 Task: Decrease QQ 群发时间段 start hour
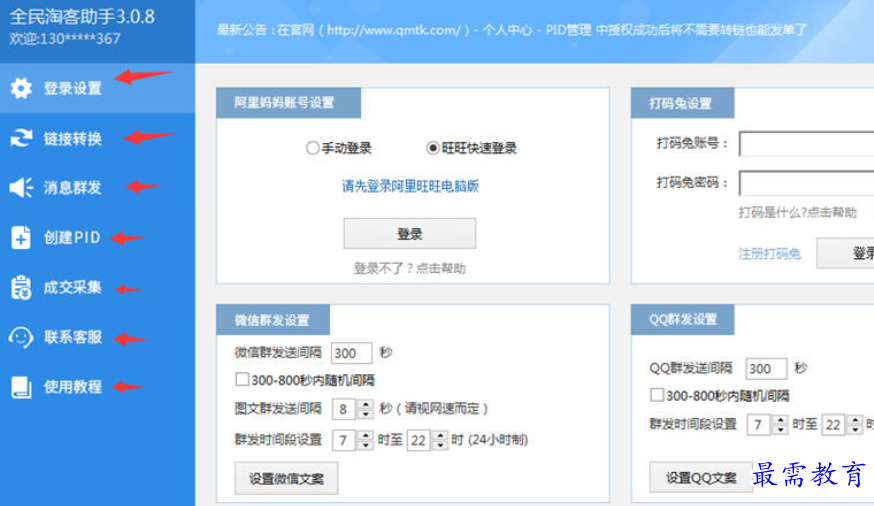tap(780, 430)
